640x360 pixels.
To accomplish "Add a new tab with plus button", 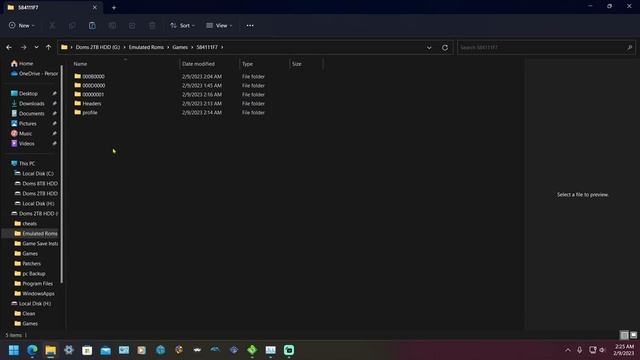I will [114, 7].
